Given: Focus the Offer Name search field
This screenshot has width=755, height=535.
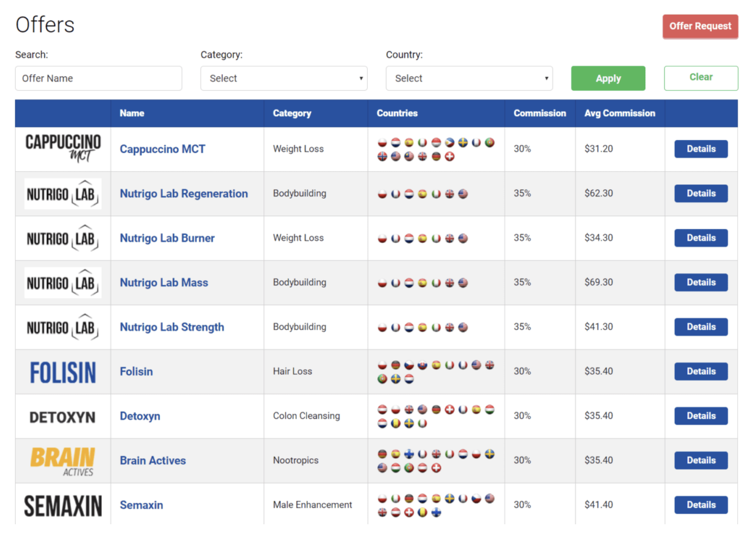Looking at the screenshot, I should click(x=99, y=78).
